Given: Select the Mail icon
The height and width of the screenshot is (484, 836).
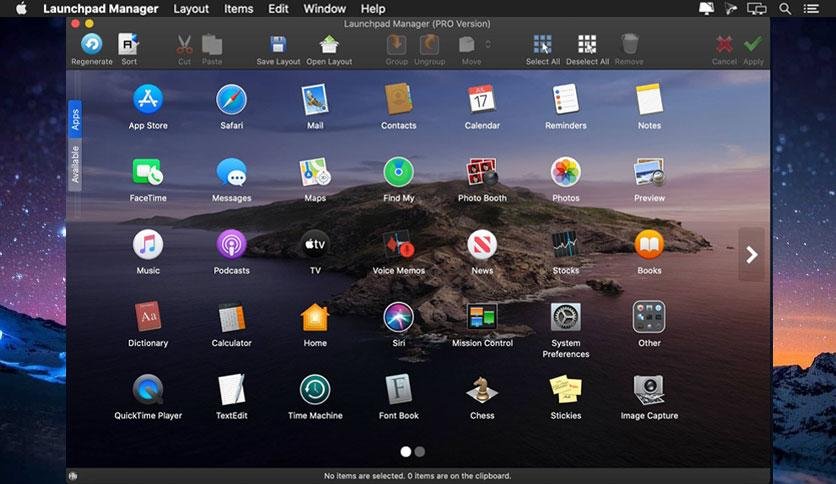Looking at the screenshot, I should [x=315, y=100].
